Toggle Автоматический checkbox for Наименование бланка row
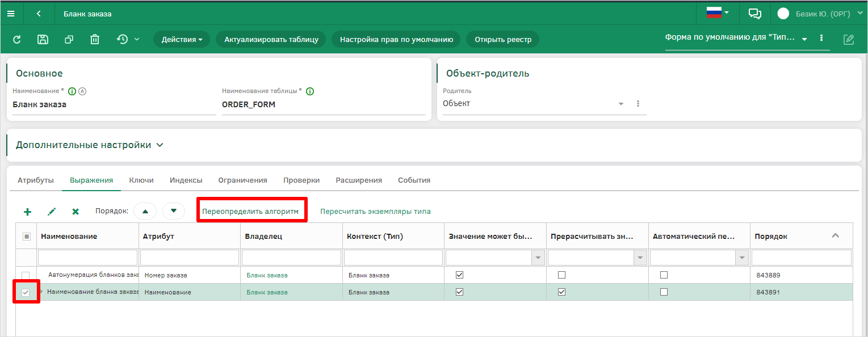868x337 pixels. tap(664, 292)
